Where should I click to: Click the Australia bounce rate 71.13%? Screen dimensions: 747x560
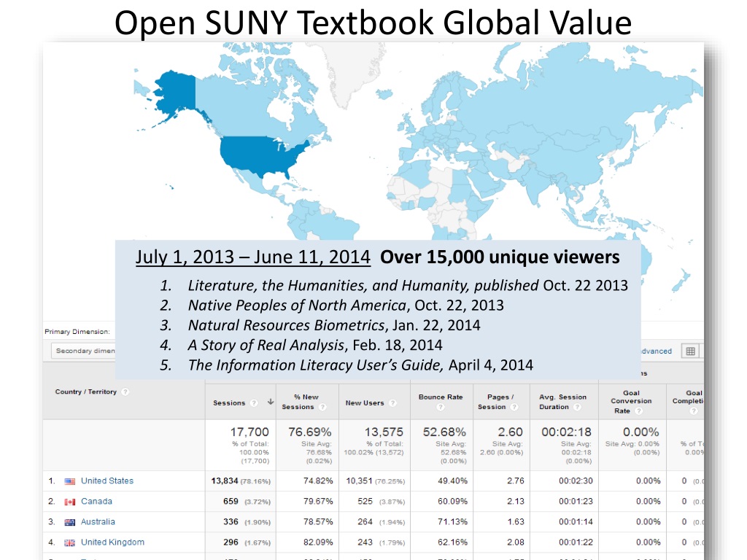click(x=452, y=522)
